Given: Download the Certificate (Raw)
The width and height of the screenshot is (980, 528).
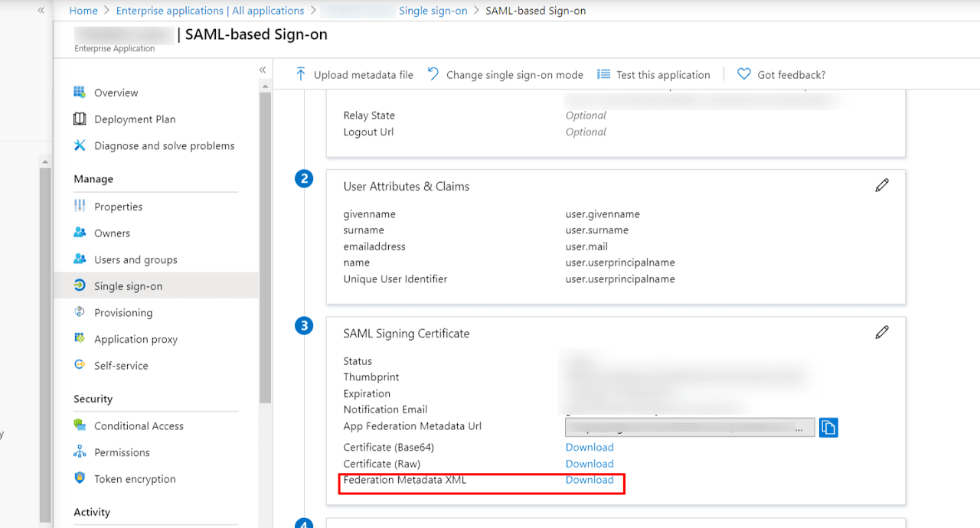Looking at the screenshot, I should (x=590, y=464).
